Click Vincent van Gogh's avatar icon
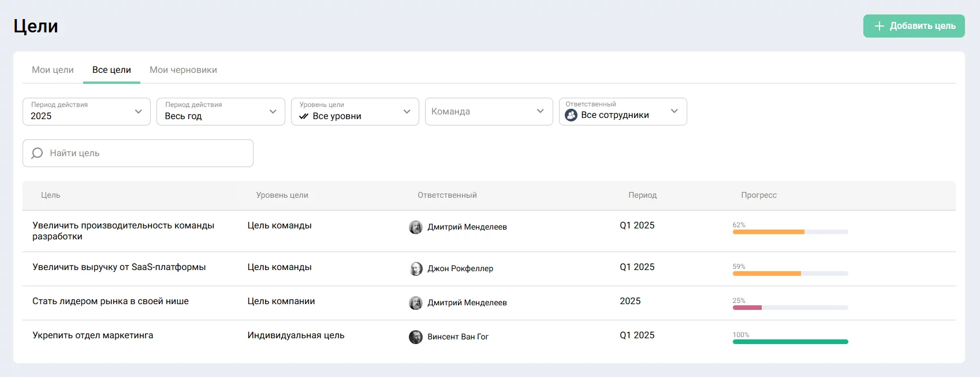Viewport: 980px width, 377px height. (416, 337)
